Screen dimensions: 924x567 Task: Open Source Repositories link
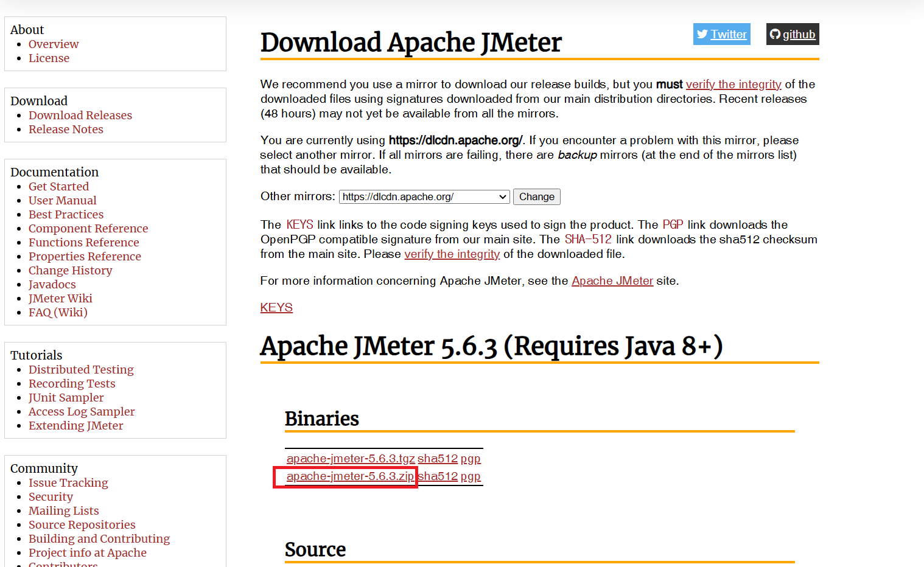pos(82,524)
